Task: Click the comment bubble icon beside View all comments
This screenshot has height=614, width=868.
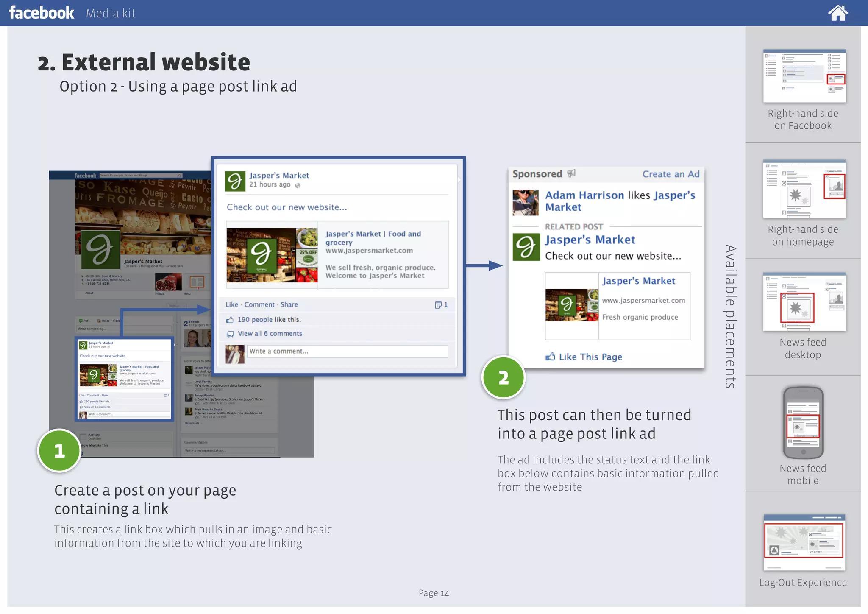Action: (x=230, y=334)
